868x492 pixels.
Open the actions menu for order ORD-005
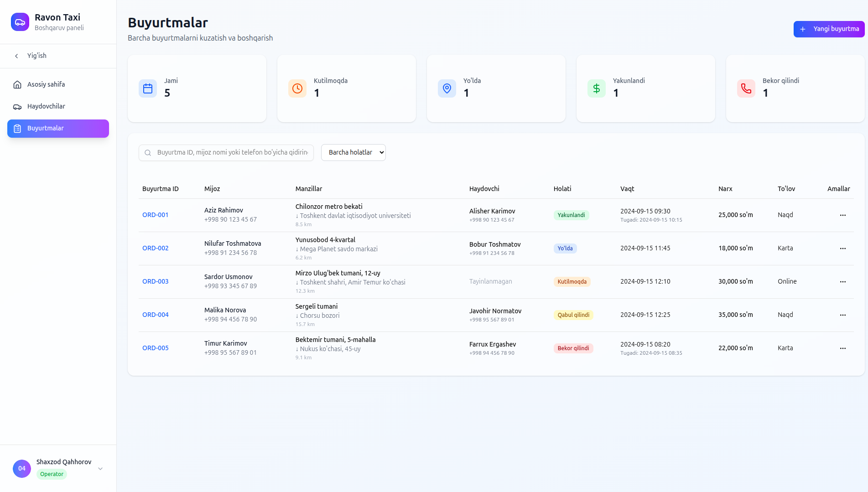(x=842, y=348)
